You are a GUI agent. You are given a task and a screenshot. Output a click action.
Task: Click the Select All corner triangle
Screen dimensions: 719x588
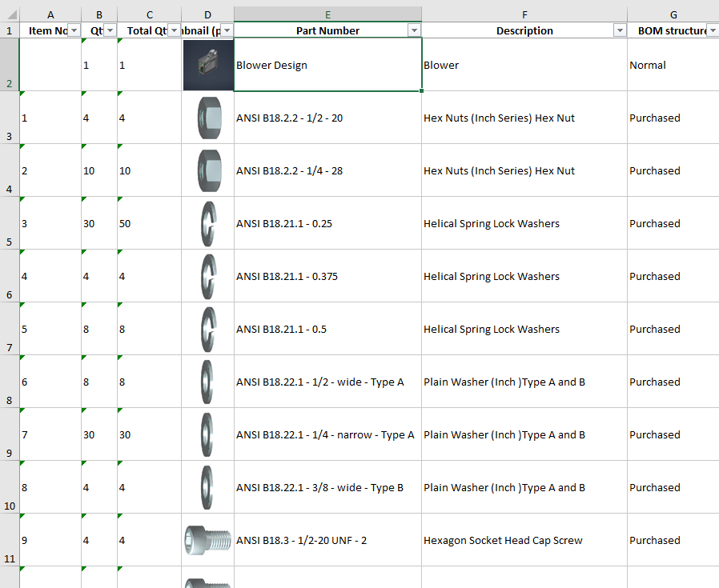pos(12,15)
